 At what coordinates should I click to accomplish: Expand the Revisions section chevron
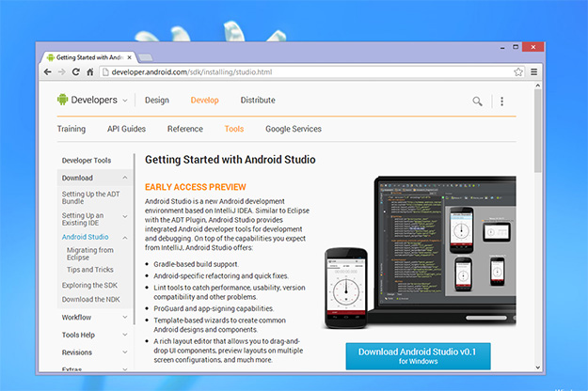point(125,352)
